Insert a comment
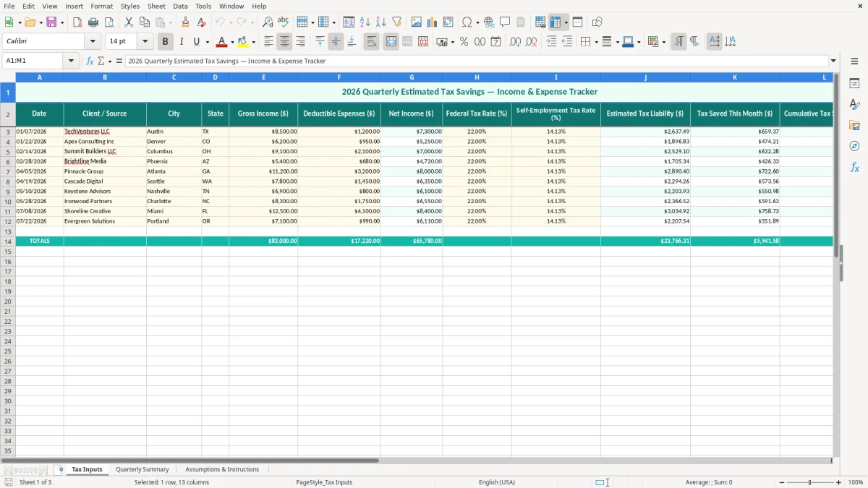868x488 pixels. point(505,22)
